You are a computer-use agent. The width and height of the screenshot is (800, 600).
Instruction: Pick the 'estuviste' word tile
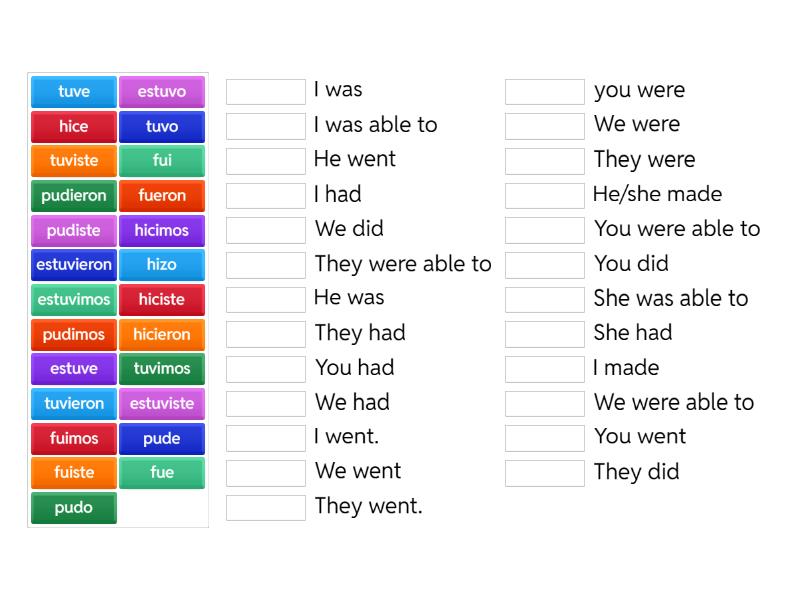point(162,404)
